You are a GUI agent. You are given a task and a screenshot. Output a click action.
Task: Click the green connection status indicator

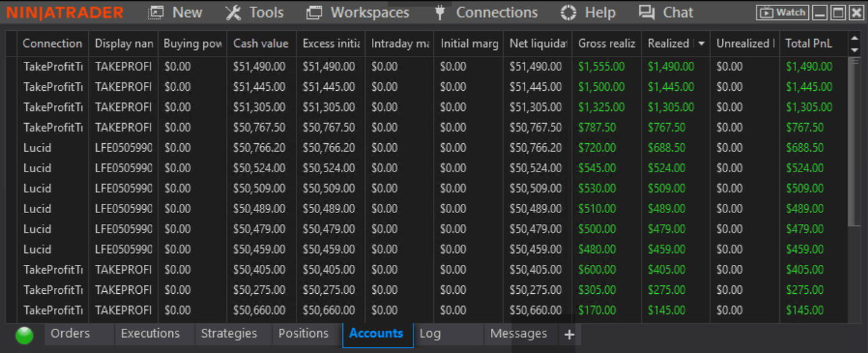[24, 335]
